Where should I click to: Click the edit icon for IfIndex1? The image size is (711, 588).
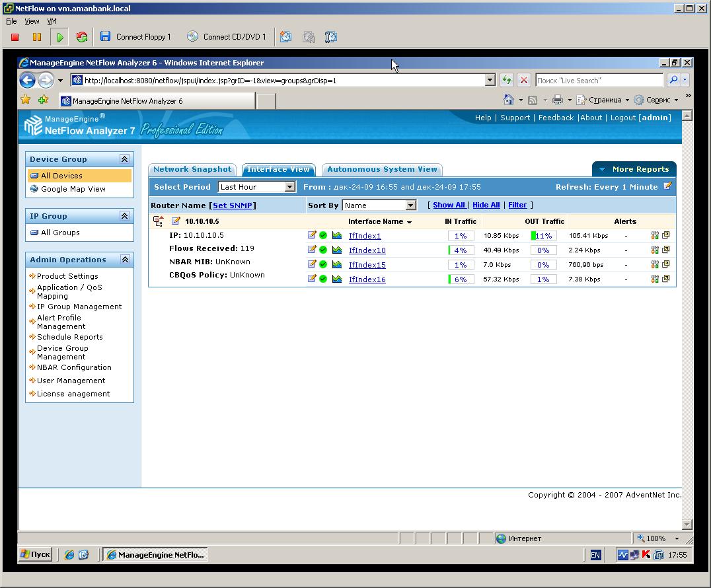coord(311,235)
